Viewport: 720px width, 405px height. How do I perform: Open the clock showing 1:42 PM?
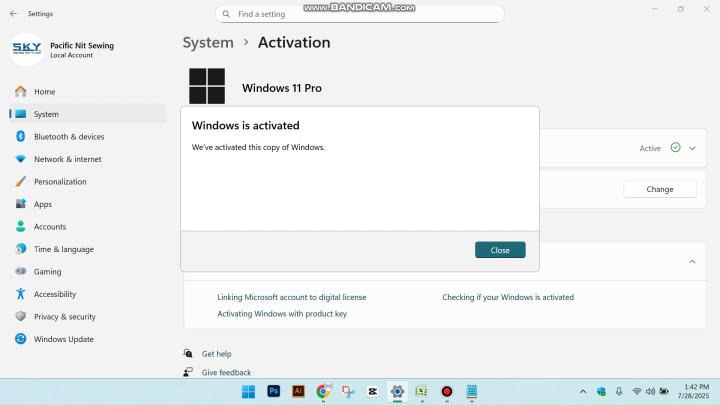693,391
